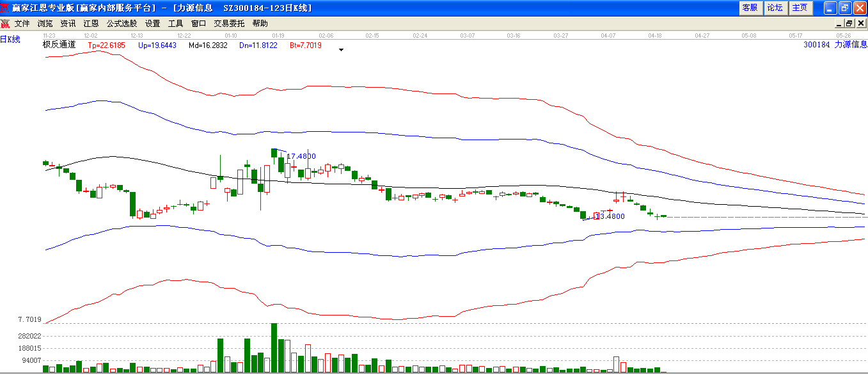868x375 pixels.
Task: Click the 04-27 date marker
Action: (702, 36)
